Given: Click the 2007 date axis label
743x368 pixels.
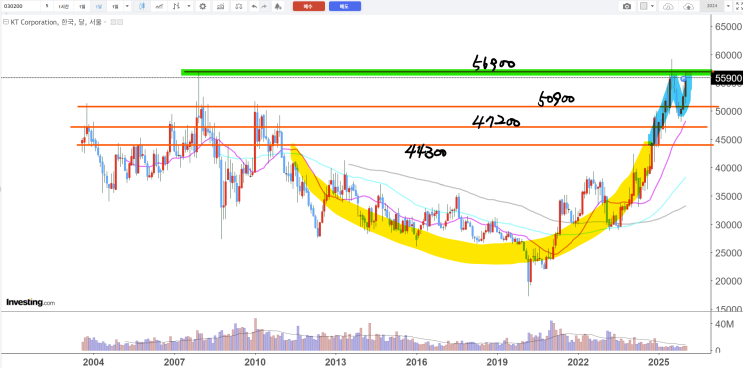Looking at the screenshot, I should point(174,361).
